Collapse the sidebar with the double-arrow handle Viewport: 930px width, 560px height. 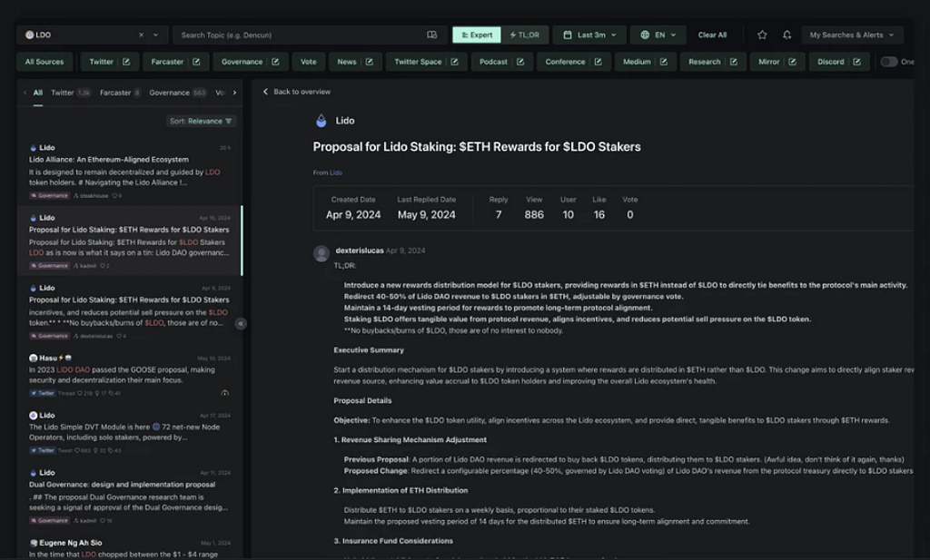241,323
